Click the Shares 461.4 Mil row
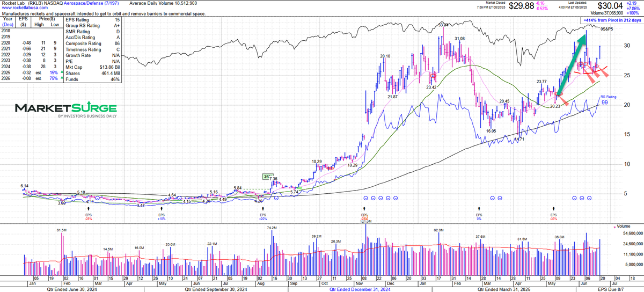The width and height of the screenshot is (644, 292). (92, 73)
